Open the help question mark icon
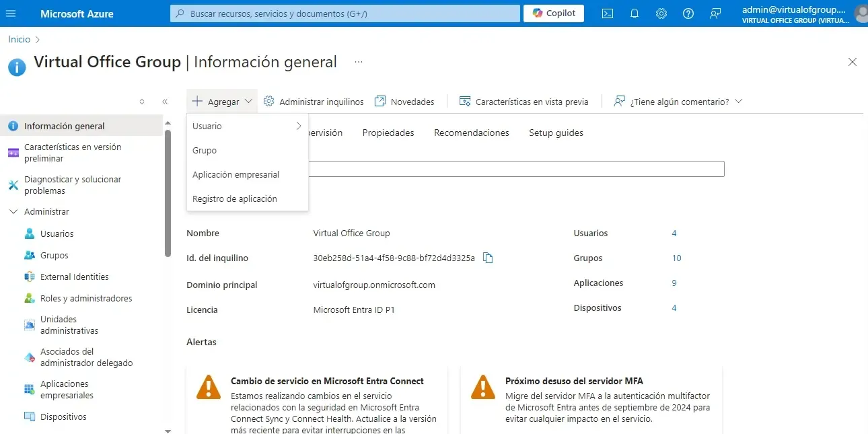The image size is (868, 434). click(688, 13)
